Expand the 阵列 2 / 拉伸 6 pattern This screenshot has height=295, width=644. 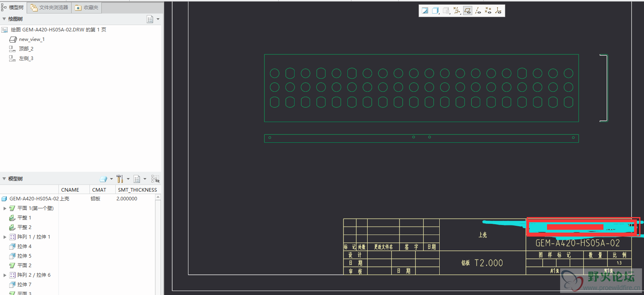point(5,275)
